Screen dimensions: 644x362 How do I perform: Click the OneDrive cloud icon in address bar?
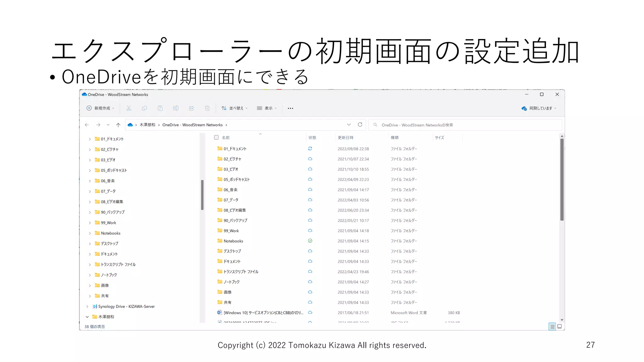pyautogui.click(x=130, y=125)
